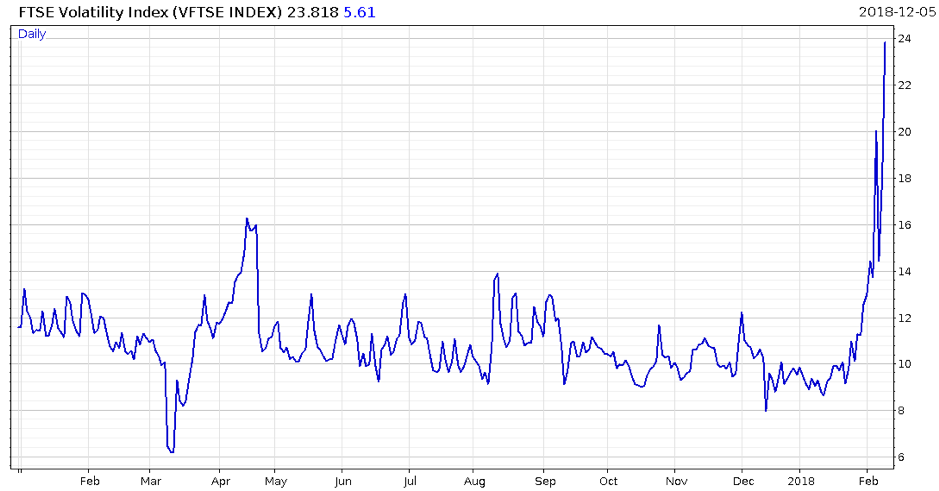The height and width of the screenshot is (491, 939).
Task: Click the Mar label on the time axis
Action: click(153, 479)
